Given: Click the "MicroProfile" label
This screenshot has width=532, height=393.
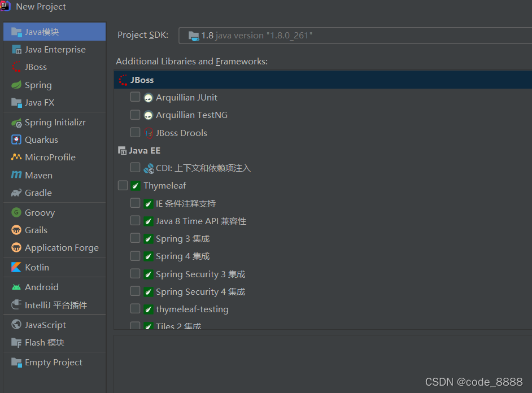Looking at the screenshot, I should click(50, 158).
